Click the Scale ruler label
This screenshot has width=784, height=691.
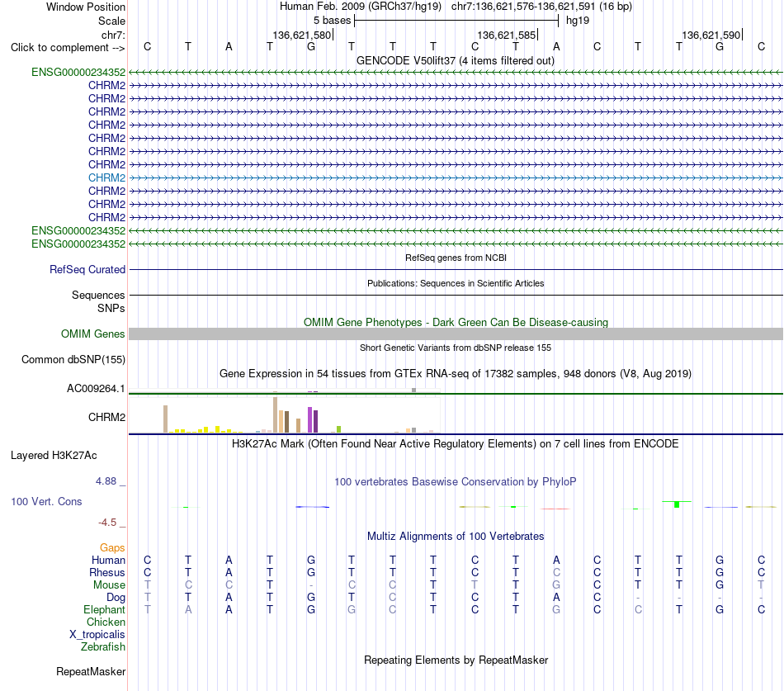click(111, 21)
